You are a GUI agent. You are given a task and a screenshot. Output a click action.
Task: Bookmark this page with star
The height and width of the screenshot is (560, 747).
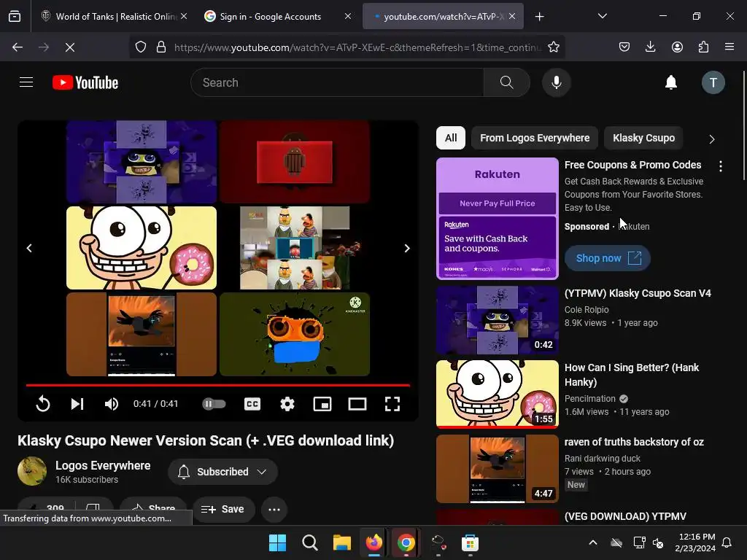pyautogui.click(x=554, y=47)
